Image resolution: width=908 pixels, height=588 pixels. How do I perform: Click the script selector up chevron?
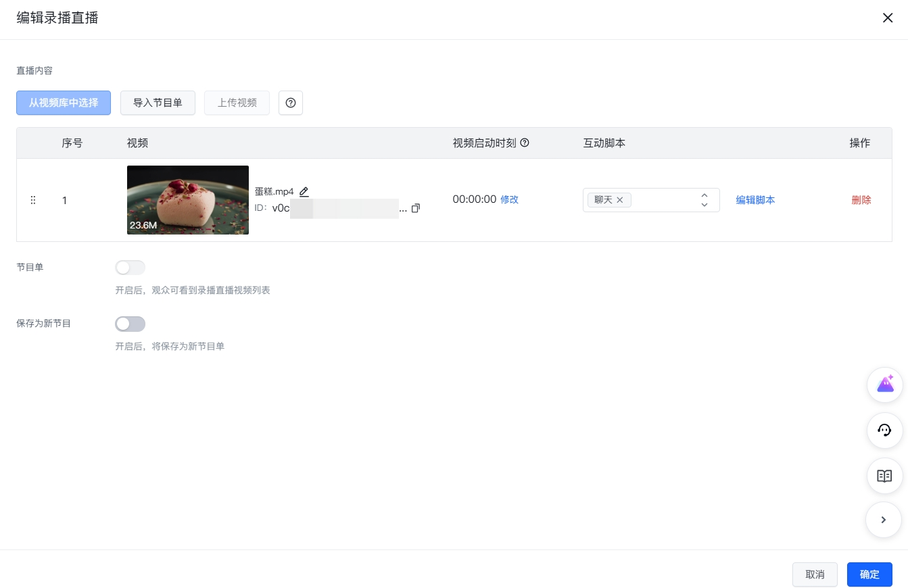pos(704,195)
